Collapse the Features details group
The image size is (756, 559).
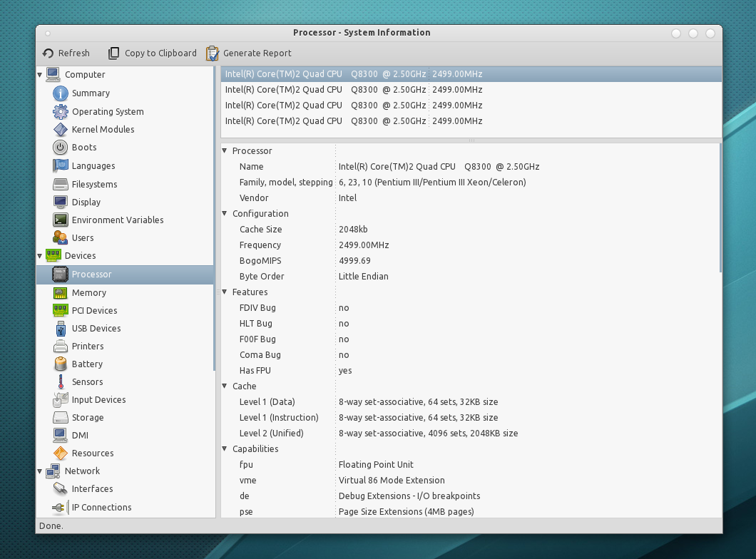[224, 292]
